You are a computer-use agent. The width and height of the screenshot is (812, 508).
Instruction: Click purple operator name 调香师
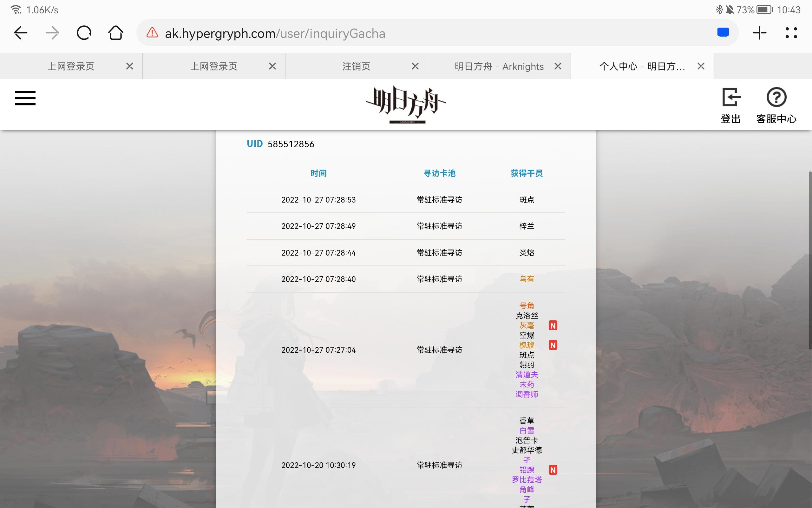pos(527,394)
